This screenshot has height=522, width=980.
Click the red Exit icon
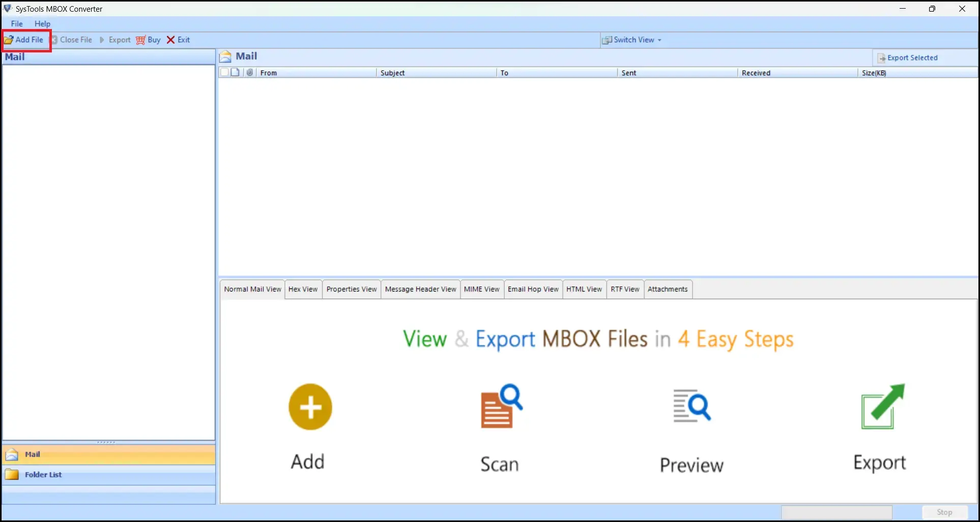coord(170,40)
